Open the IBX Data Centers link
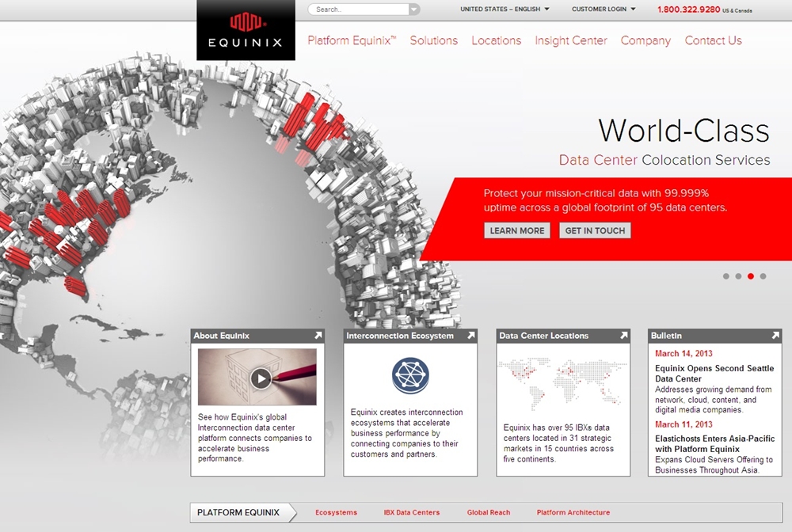 pyautogui.click(x=411, y=512)
